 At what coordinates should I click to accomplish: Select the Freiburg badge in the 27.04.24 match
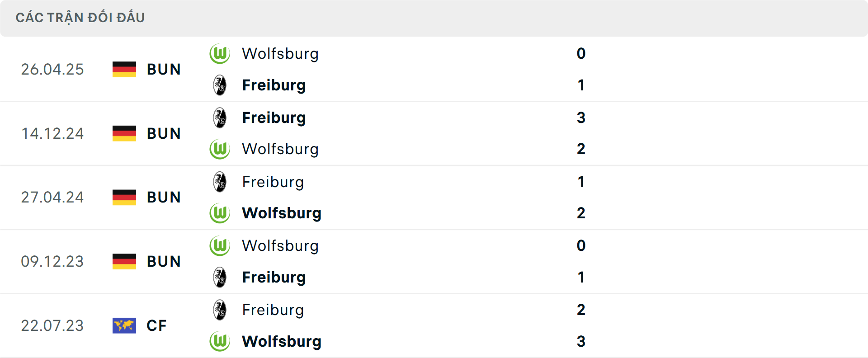tap(220, 182)
